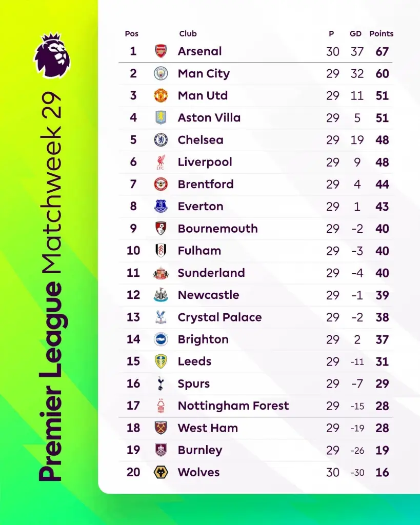Click the GD column header
420x525 pixels.
point(355,34)
